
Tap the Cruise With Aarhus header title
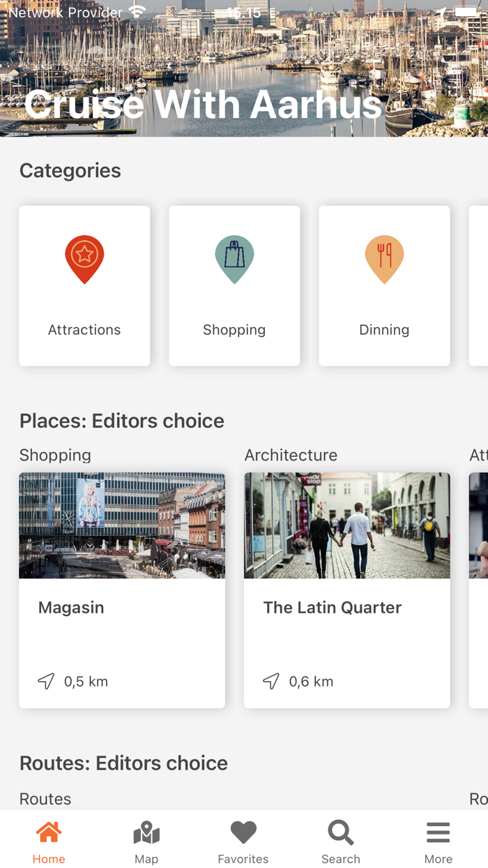pos(203,104)
